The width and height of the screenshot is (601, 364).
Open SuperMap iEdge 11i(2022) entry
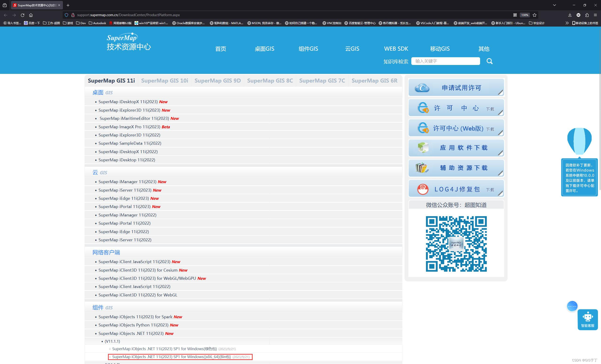point(124,231)
